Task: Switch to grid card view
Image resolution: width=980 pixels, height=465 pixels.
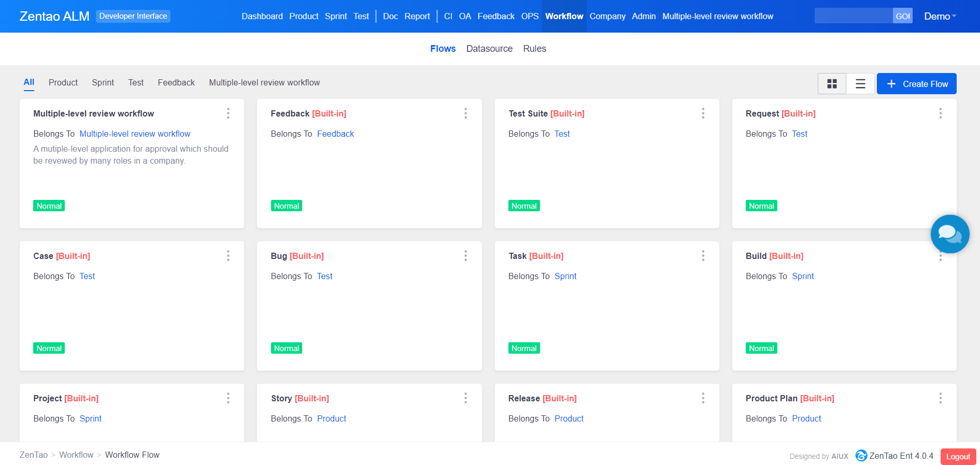Action: (832, 84)
